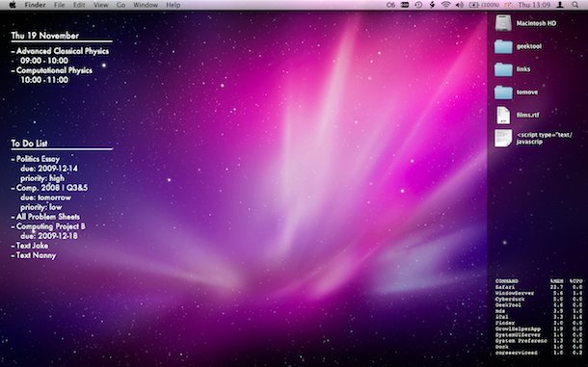The width and height of the screenshot is (588, 367).
Task: Click the %MEM column header
Action: pyautogui.click(x=557, y=280)
